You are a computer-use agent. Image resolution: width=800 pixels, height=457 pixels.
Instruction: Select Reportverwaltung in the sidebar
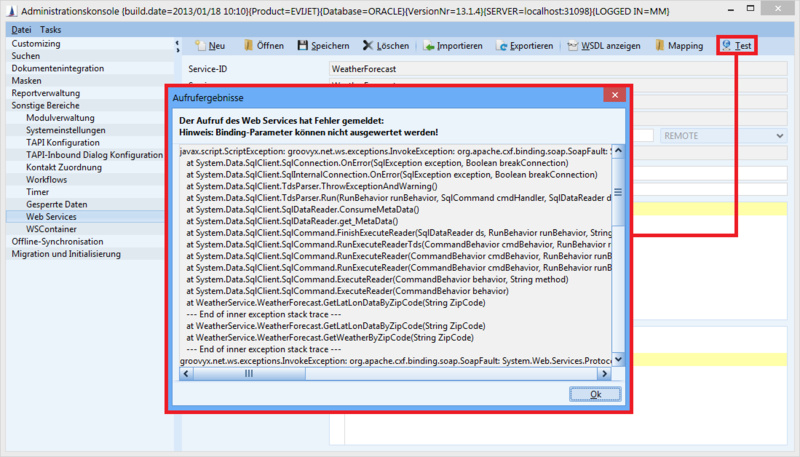click(46, 93)
